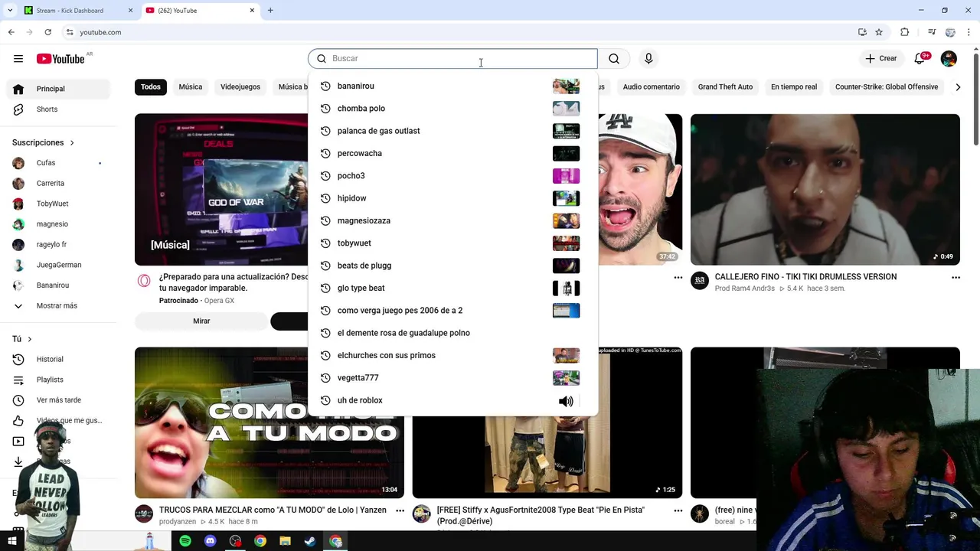Select the En tiempo real chip
Image resolution: width=980 pixels, height=551 pixels.
click(794, 86)
